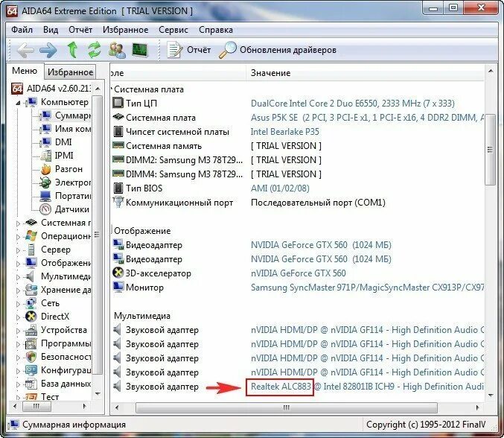Switch to the Избранное sidebar tab

click(x=70, y=72)
